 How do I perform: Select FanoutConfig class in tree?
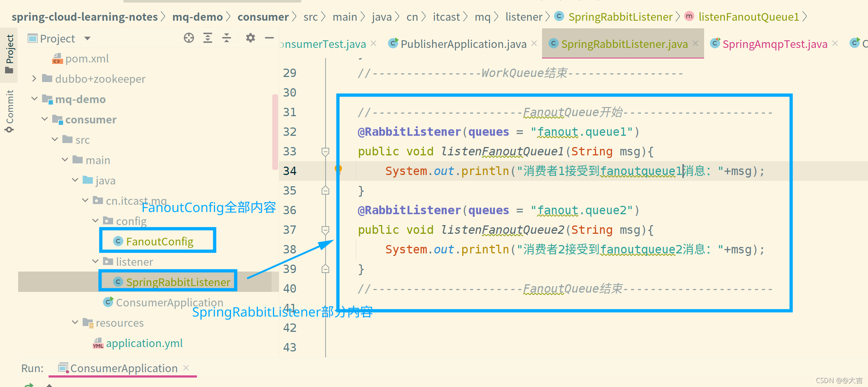click(160, 241)
